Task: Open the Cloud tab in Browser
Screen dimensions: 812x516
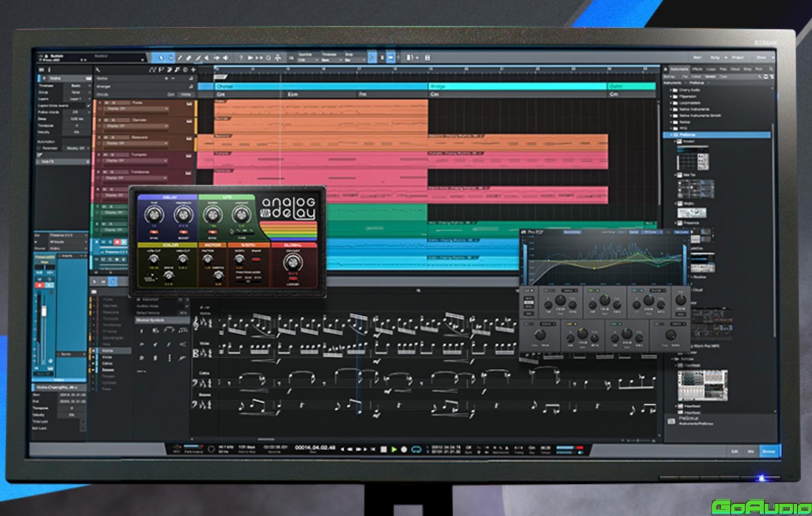Action: [735, 69]
